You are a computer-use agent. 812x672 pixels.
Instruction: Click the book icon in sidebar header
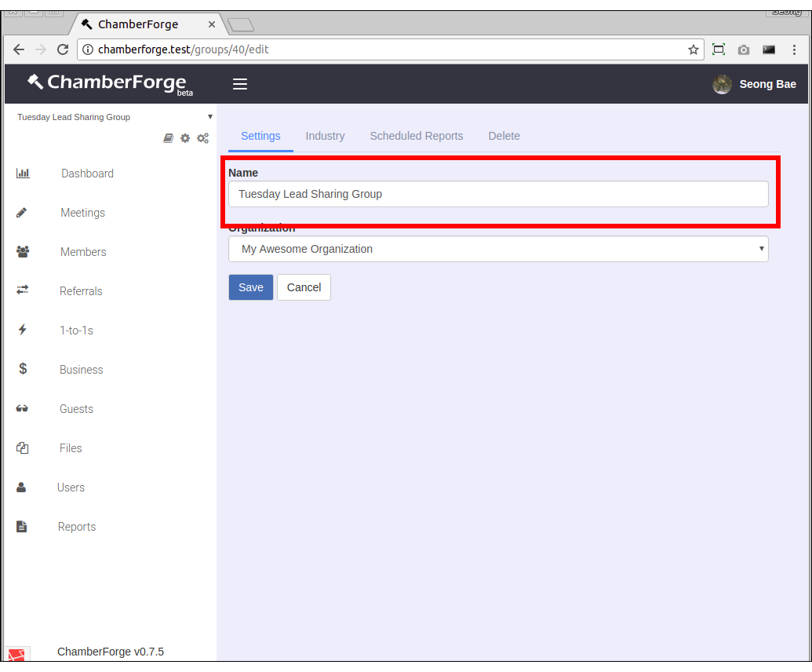[x=168, y=138]
